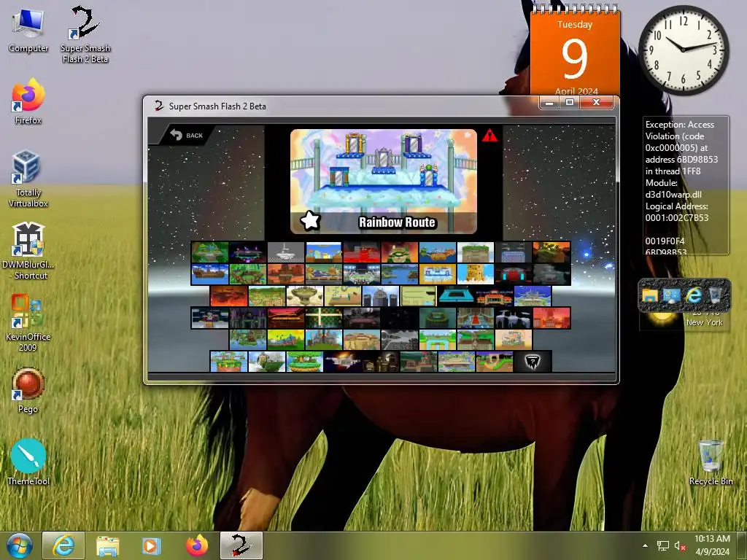Select the spaceship near sun stage thumbnail
Image resolution: width=747 pixels, height=560 pixels.
click(343, 362)
